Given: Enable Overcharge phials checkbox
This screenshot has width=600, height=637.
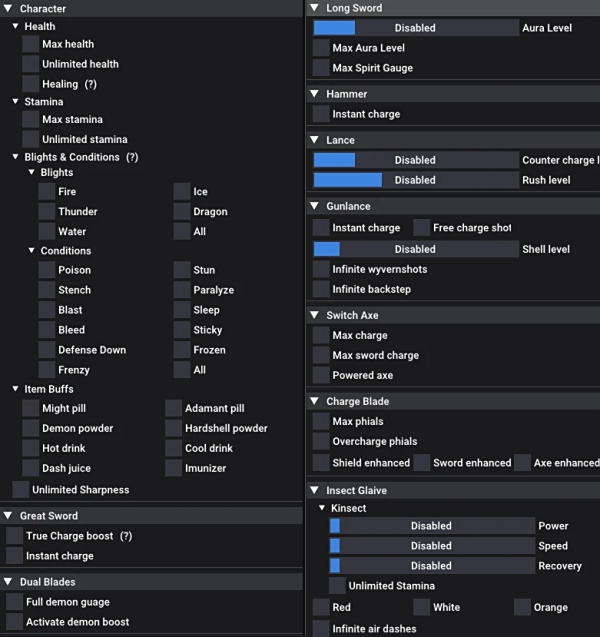Looking at the screenshot, I should tap(321, 441).
